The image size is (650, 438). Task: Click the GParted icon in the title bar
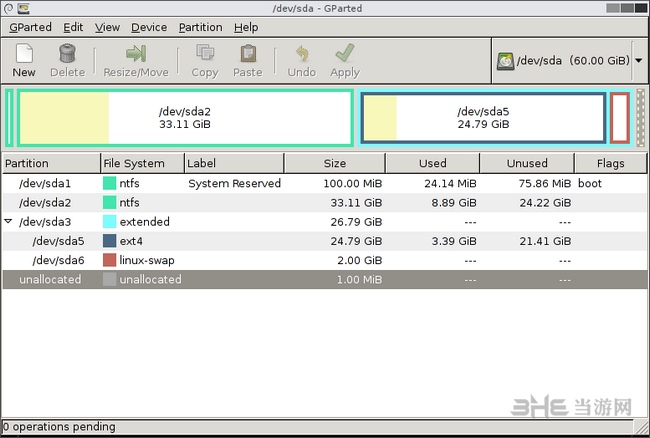(24, 8)
